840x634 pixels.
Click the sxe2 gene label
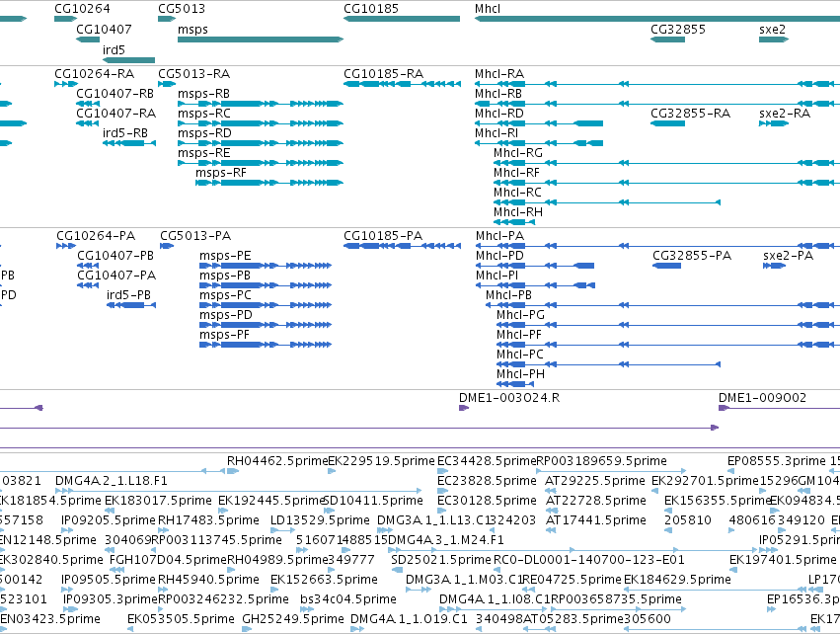(772, 29)
